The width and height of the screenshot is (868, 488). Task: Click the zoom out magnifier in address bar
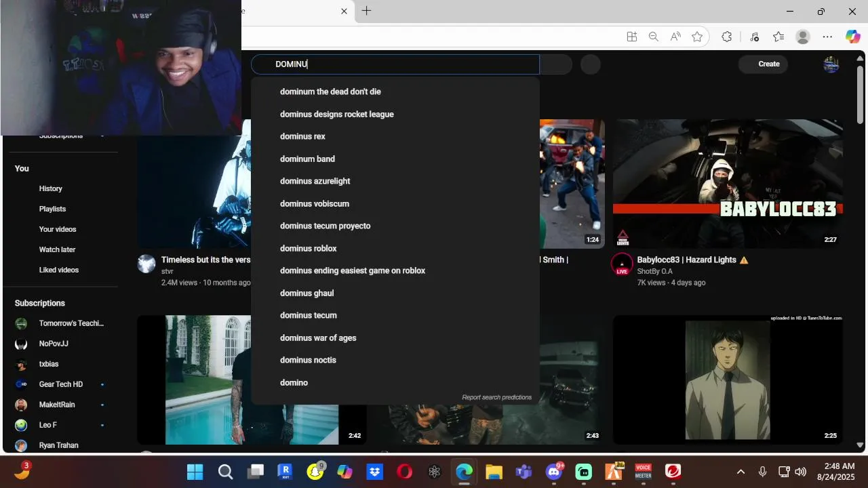[x=653, y=37]
